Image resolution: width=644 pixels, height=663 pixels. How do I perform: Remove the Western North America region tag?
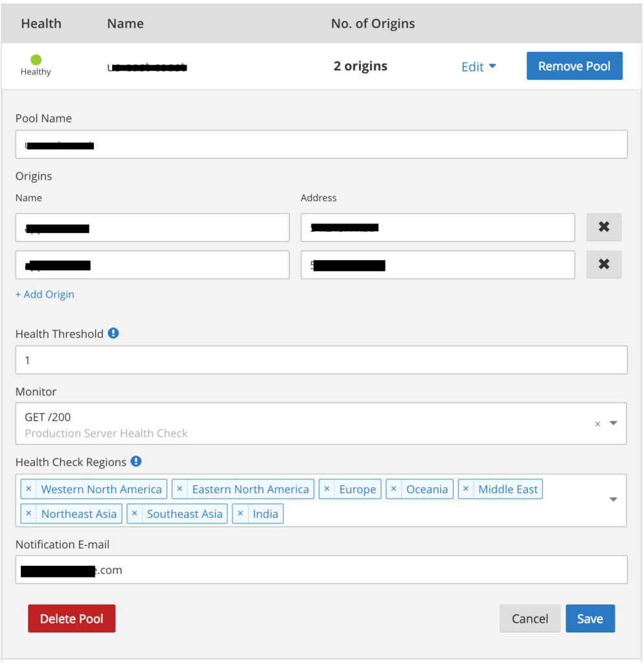[28, 489]
